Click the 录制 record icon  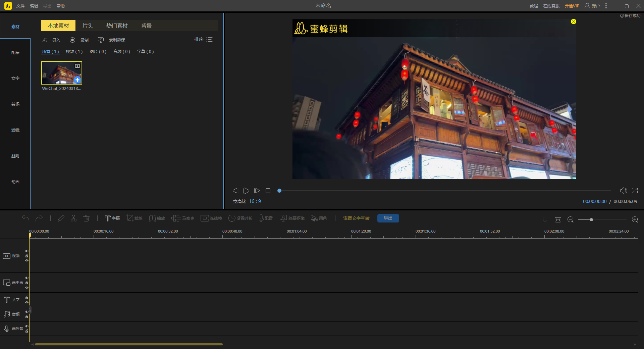72,40
